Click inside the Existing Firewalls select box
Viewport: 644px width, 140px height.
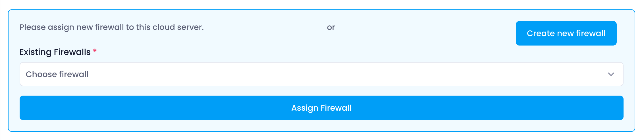[x=321, y=74]
